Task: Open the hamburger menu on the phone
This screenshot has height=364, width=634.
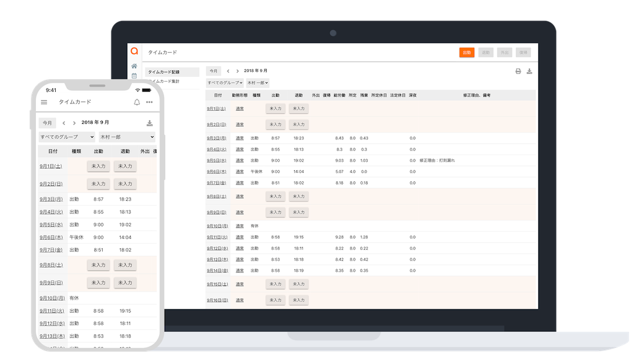Action: click(x=44, y=102)
